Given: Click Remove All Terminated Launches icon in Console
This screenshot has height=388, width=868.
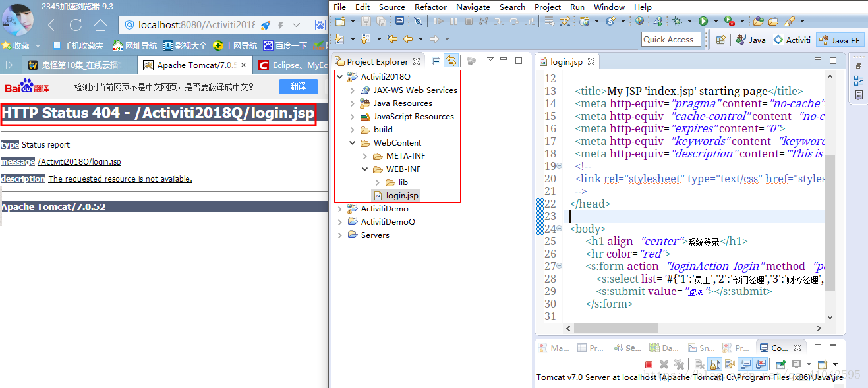Looking at the screenshot, I should click(679, 364).
